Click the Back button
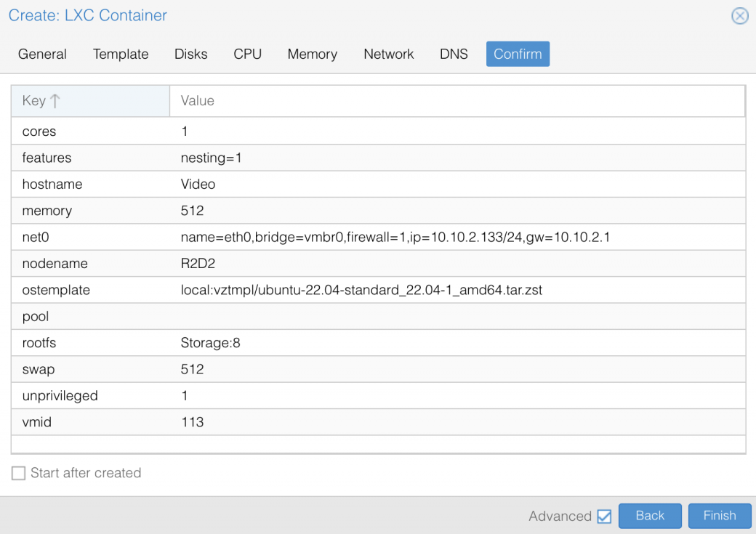Screen dimensions: 756x534 tap(650, 516)
